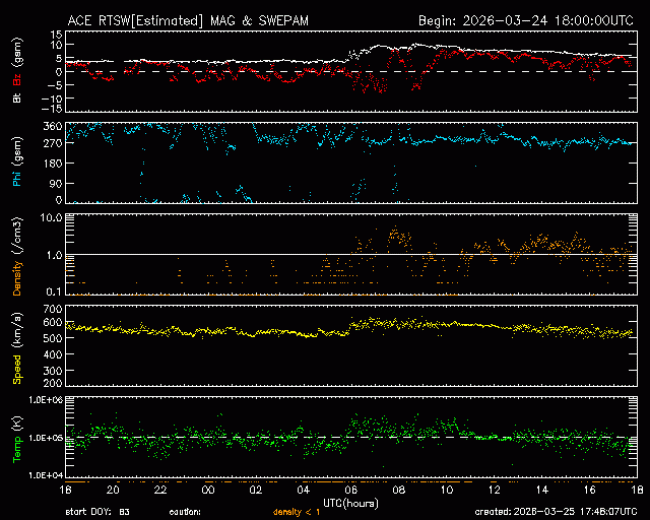Click the 'start DOY: 83' text
This screenshot has width=650, height=520.
pos(97,512)
